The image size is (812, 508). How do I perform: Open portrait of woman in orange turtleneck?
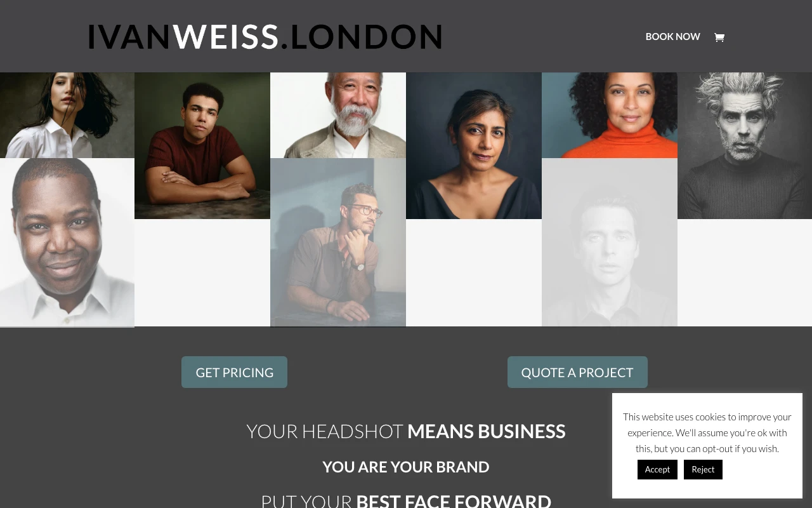pyautogui.click(x=610, y=115)
